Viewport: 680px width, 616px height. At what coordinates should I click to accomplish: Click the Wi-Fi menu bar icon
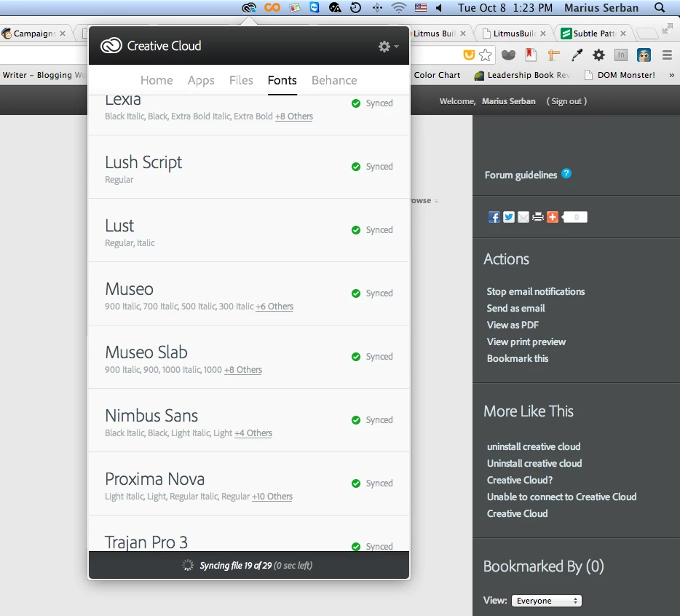click(398, 7)
